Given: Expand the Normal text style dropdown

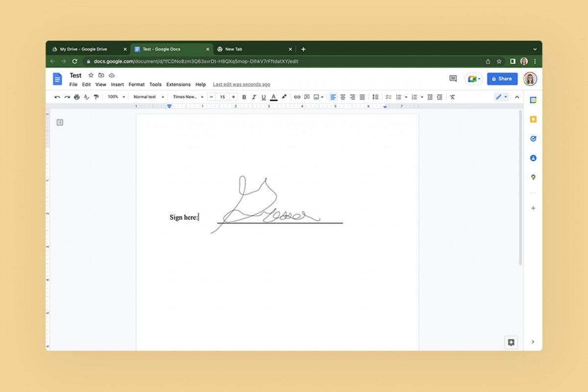Looking at the screenshot, I should (148, 97).
